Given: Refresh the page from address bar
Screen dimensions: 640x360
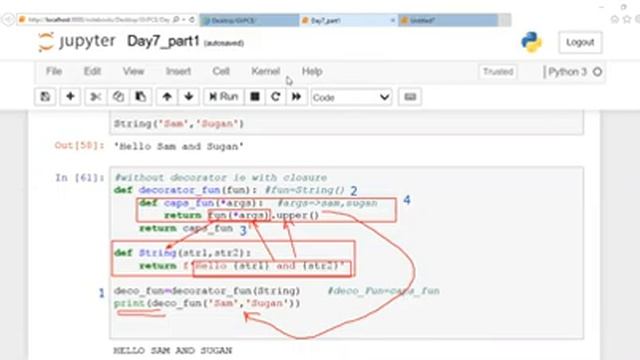Looking at the screenshot, I should 191,20.
